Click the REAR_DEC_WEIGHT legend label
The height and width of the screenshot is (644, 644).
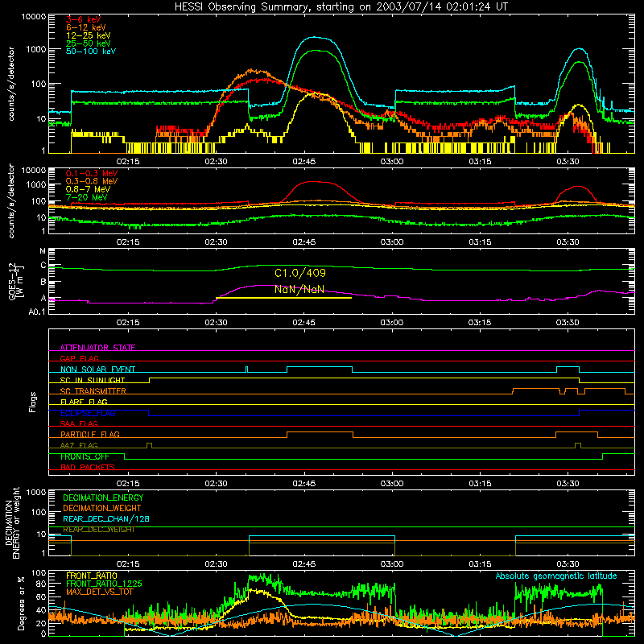coord(98,530)
